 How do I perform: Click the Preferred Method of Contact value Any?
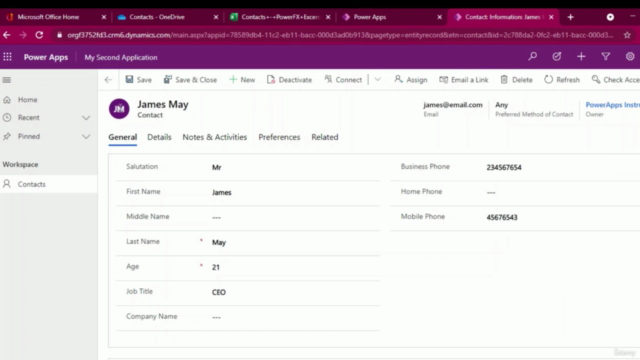pyautogui.click(x=502, y=105)
